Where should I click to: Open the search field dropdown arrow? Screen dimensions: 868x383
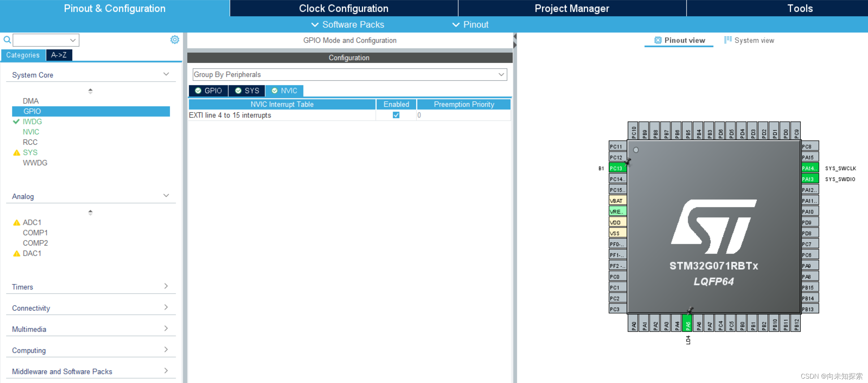[x=73, y=40]
